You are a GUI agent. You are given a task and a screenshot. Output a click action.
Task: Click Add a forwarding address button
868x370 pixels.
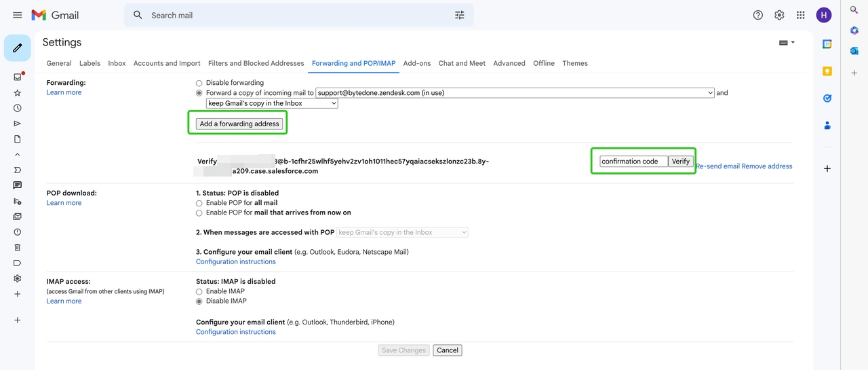click(x=239, y=124)
